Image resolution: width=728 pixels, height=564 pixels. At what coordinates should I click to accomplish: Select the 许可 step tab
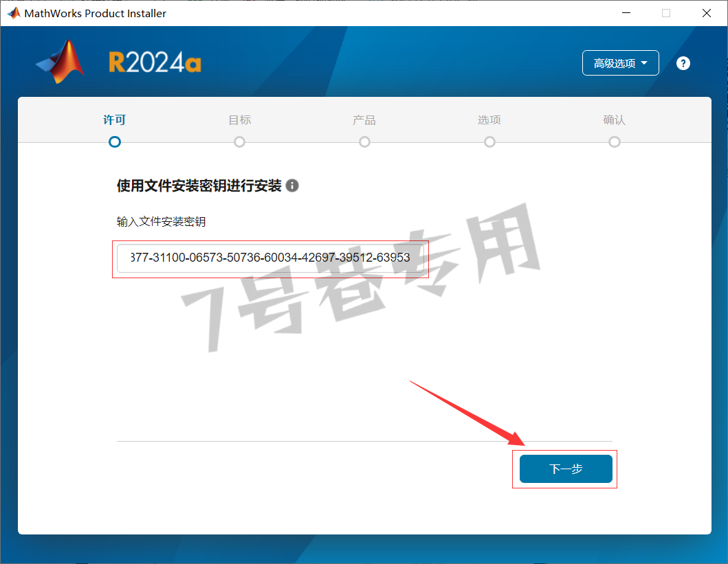coord(115,120)
